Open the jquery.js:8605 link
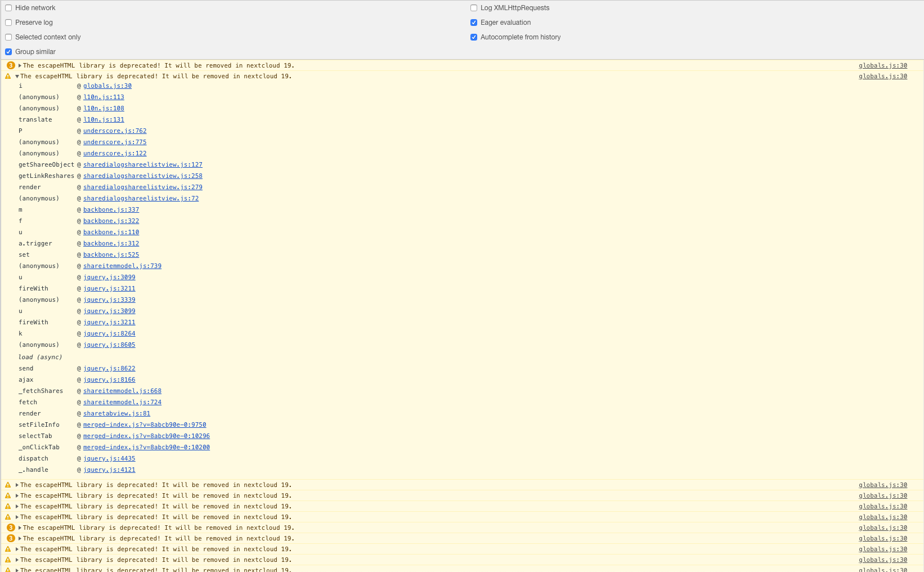The image size is (924, 572). click(109, 345)
